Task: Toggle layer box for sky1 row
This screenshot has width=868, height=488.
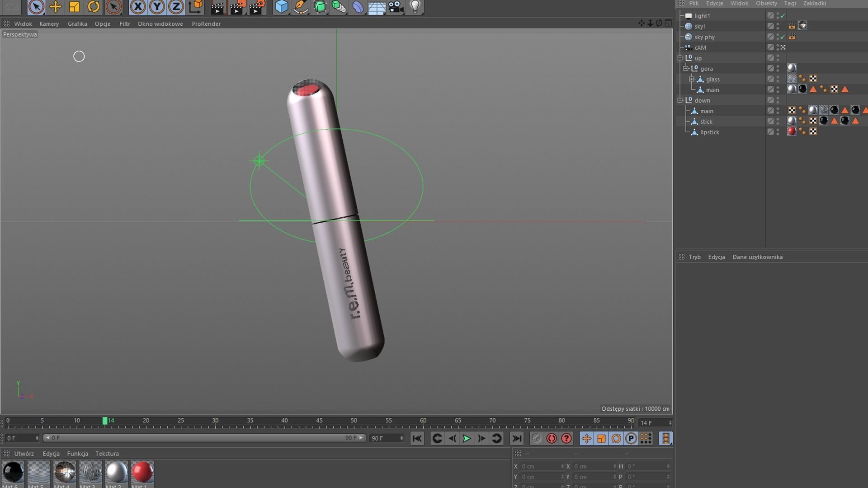Action: click(x=770, y=26)
